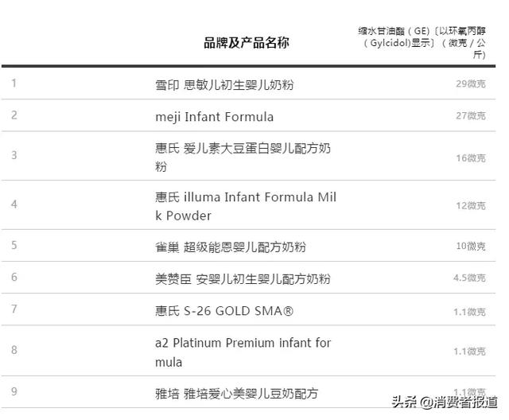
Task: Open the 头条 @消费者报道 watermark link
Action: point(445,402)
